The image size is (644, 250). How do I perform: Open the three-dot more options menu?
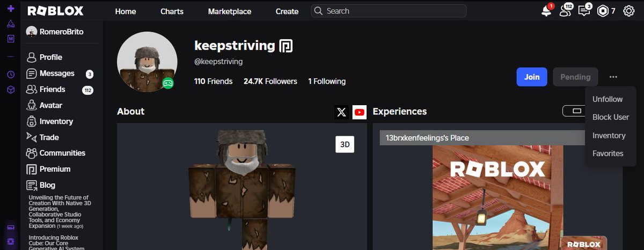point(613,77)
